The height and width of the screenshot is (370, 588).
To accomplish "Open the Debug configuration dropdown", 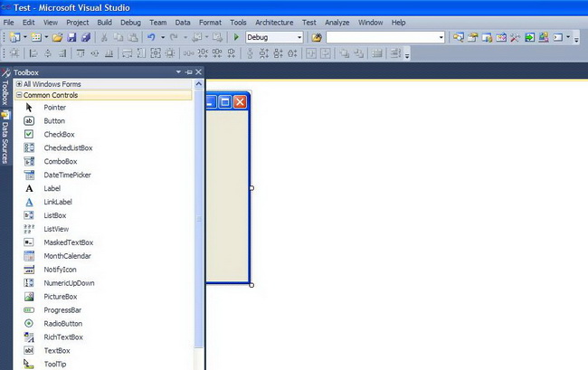I will tap(299, 37).
